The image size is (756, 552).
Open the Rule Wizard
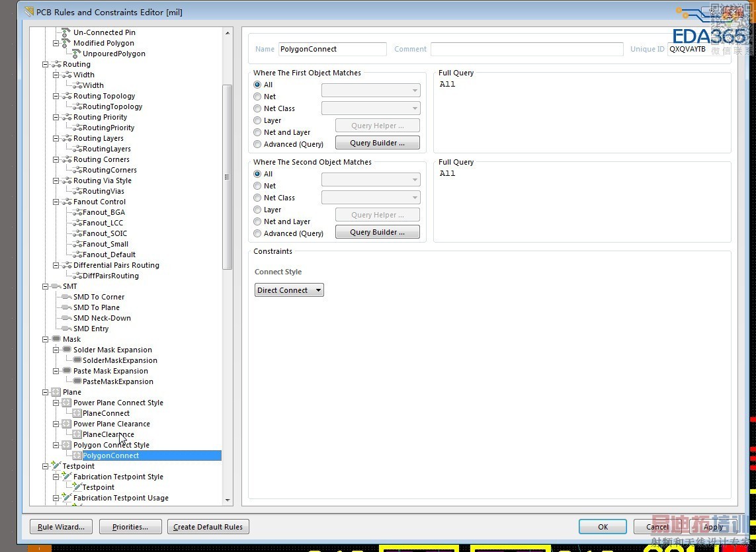[62, 527]
